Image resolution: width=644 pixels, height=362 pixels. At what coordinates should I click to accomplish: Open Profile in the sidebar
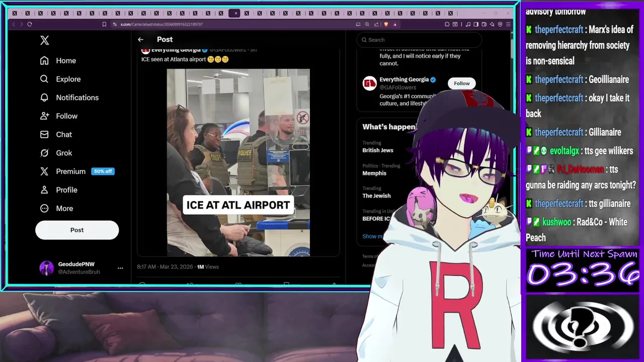tap(59, 190)
